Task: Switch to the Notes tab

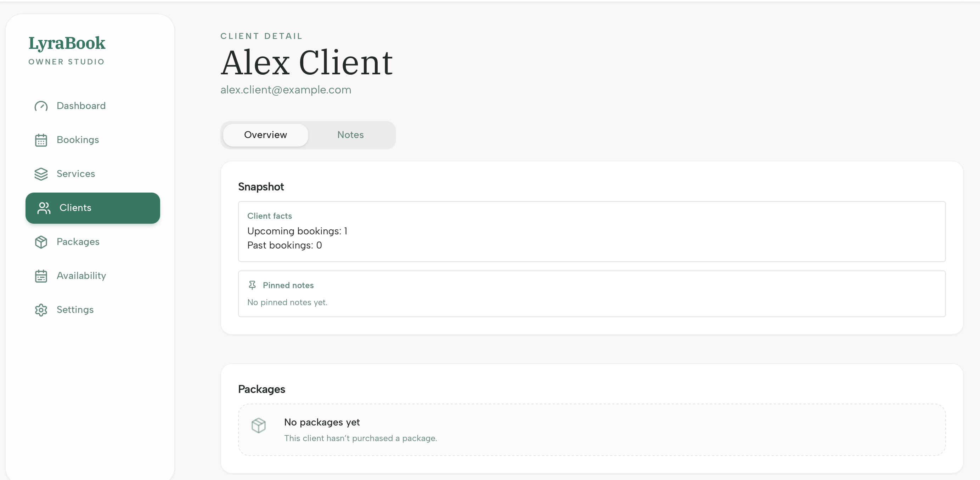Action: pyautogui.click(x=350, y=135)
